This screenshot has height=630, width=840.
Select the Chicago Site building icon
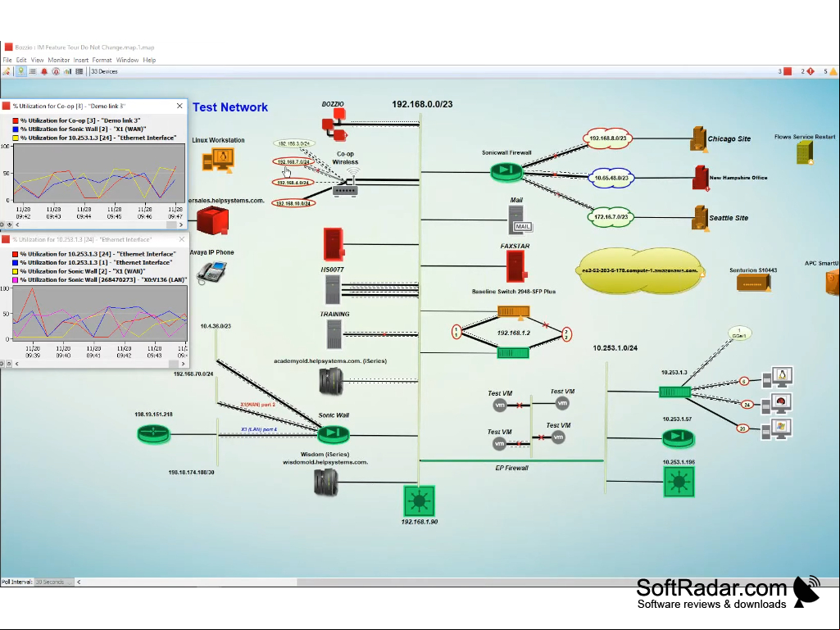pyautogui.click(x=698, y=139)
